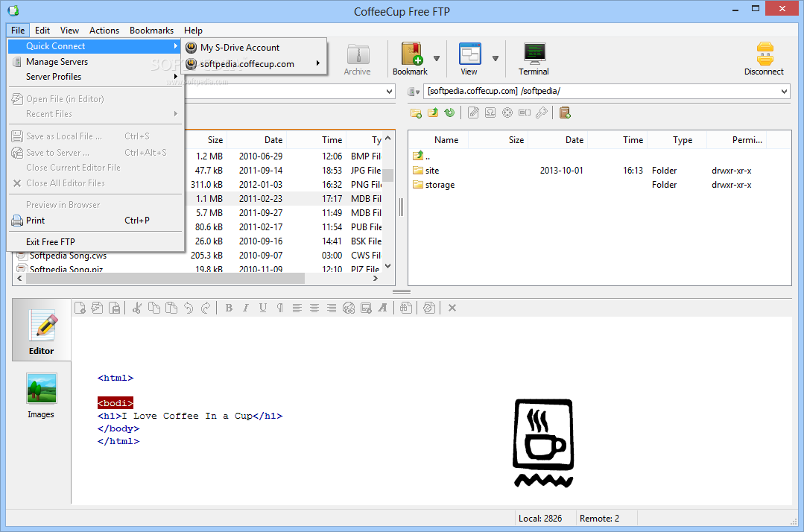Click the editor redo icon
The image size is (804, 532).
coord(206,308)
